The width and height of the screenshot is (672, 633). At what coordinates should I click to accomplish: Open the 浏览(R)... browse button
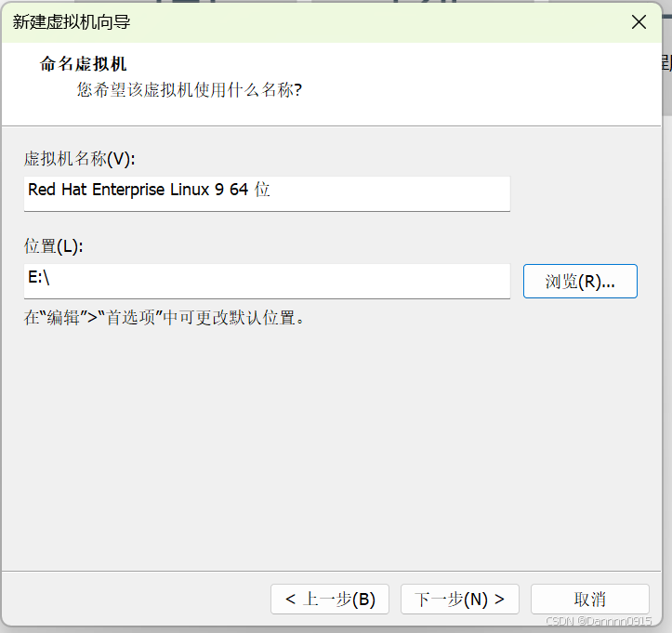tap(580, 281)
